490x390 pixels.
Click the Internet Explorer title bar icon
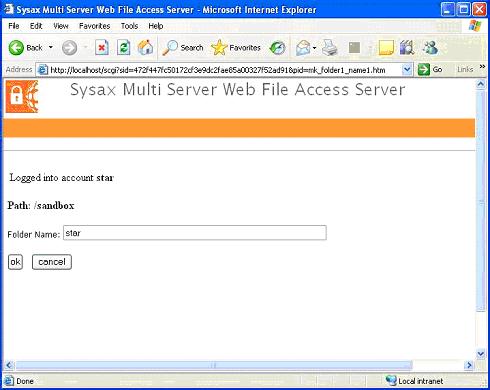[9, 9]
